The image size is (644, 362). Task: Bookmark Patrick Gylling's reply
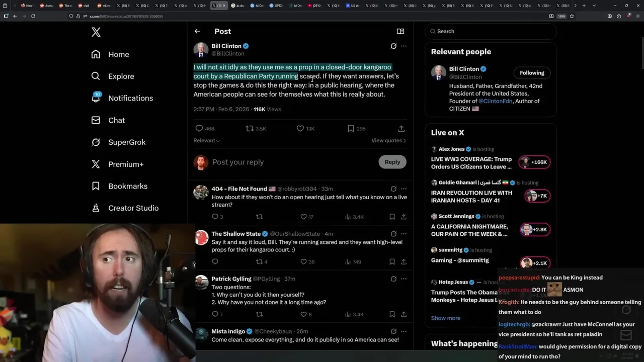pos(392,314)
